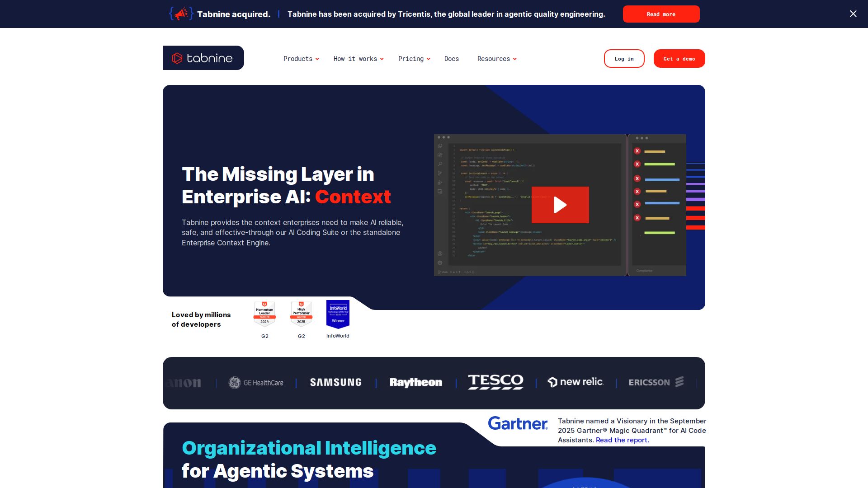Go to the Docs page

coord(452,59)
